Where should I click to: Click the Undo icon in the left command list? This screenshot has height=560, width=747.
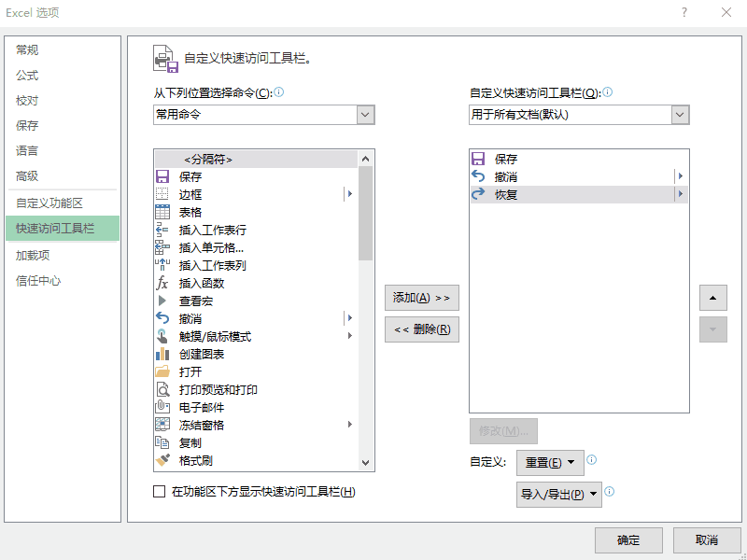tap(162, 318)
